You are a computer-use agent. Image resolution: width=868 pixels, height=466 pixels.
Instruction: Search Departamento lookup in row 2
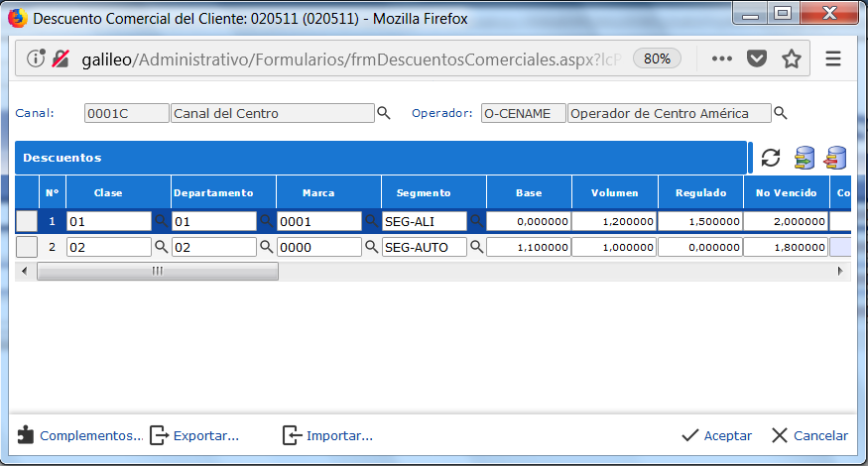(x=266, y=246)
